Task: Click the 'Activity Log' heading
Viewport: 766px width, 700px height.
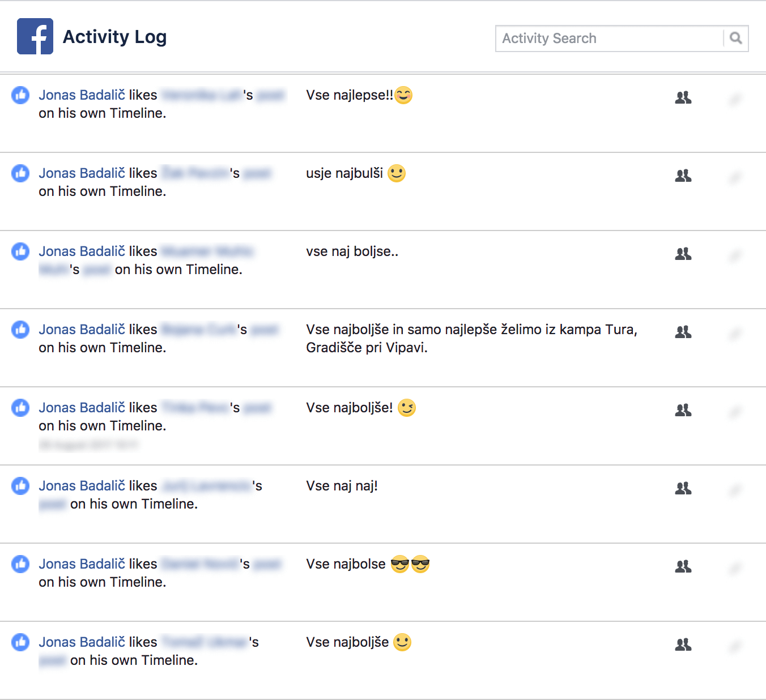Action: (114, 37)
